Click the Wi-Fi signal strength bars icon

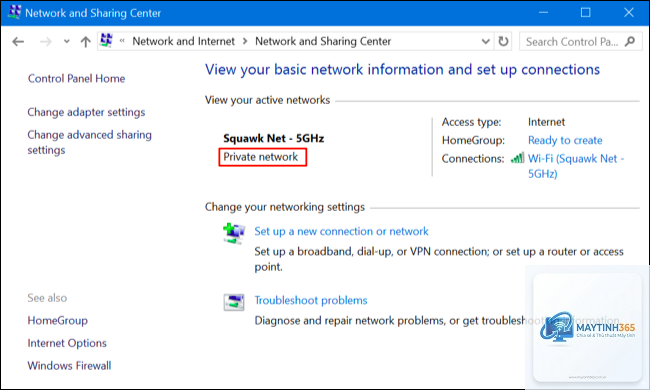(517, 158)
